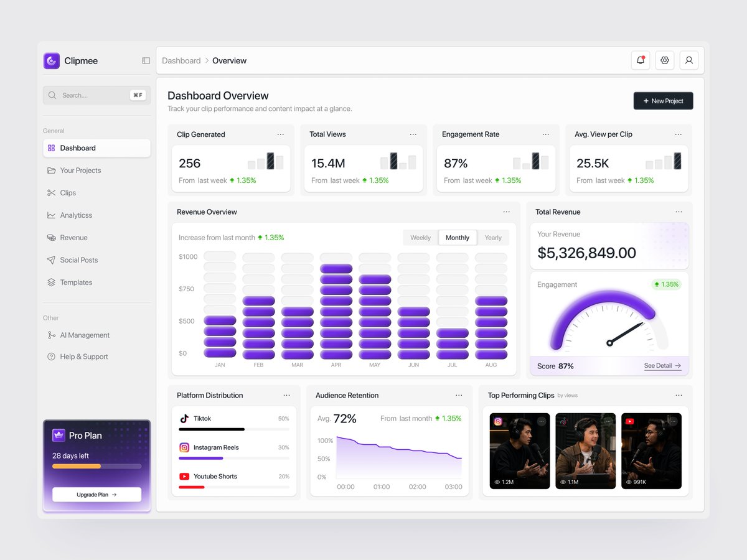Open Your Projects from sidebar
Image resolution: width=747 pixels, height=560 pixels.
tap(96, 170)
